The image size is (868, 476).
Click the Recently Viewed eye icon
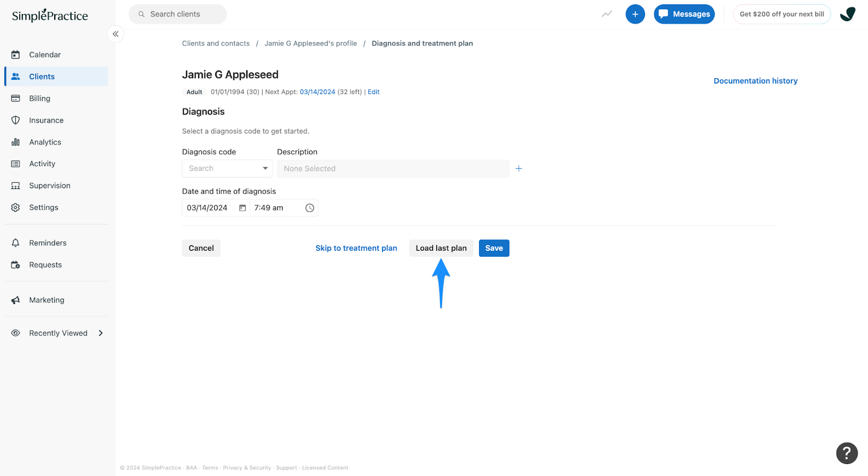pos(16,333)
